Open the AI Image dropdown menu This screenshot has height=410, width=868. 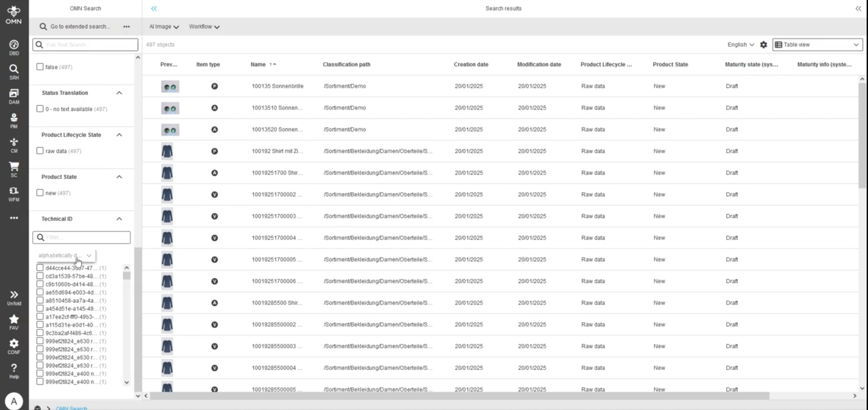[164, 27]
